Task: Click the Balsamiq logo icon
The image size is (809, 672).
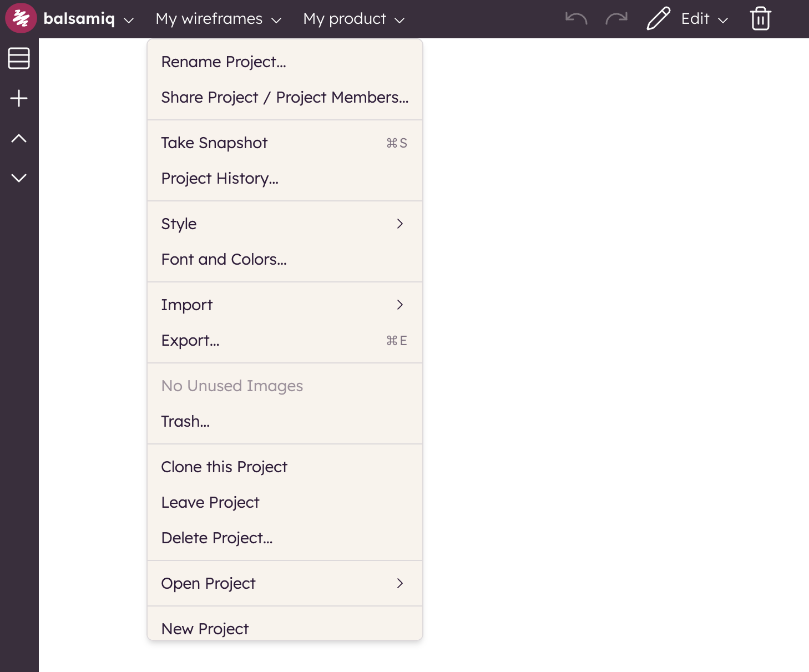Action: click(21, 18)
